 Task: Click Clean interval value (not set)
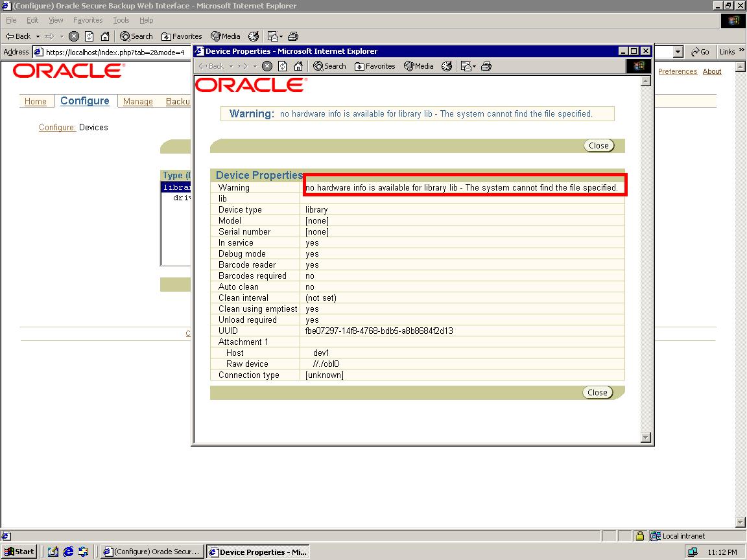click(320, 297)
